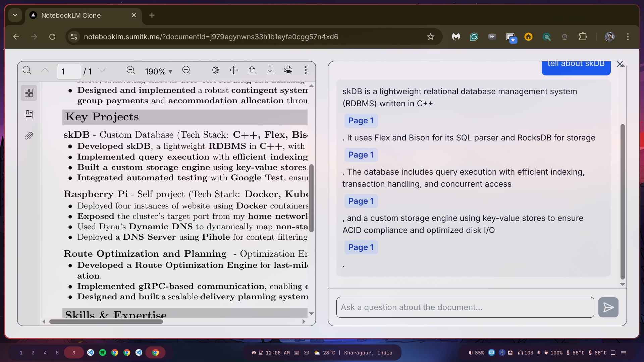Toggle the PDF viewer theme
Screen dimensions: 644x362
pos(216,70)
